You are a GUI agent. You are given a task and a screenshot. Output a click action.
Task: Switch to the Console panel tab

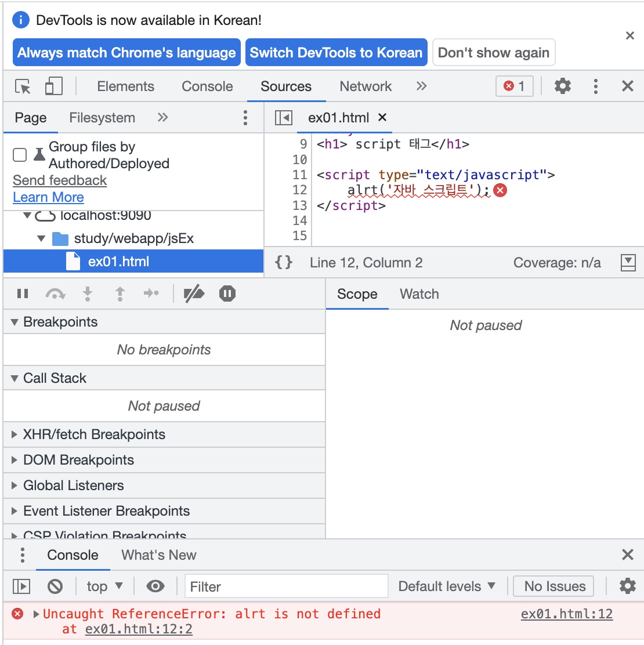pos(207,86)
